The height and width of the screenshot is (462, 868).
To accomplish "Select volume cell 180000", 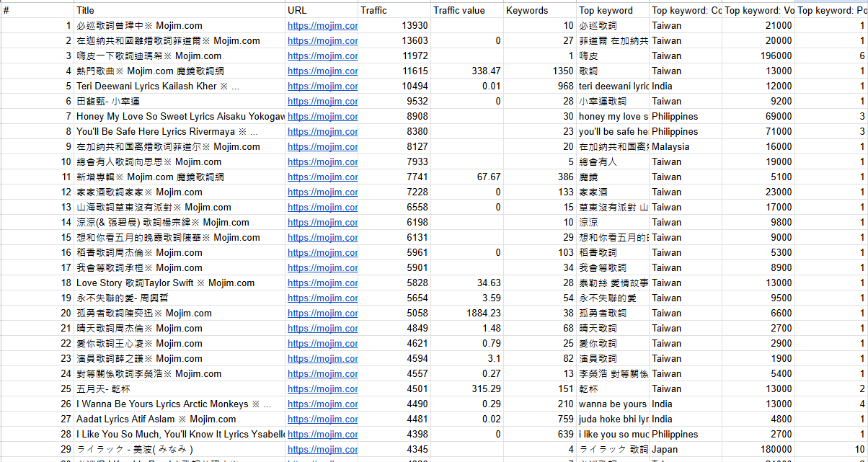I will 758,449.
